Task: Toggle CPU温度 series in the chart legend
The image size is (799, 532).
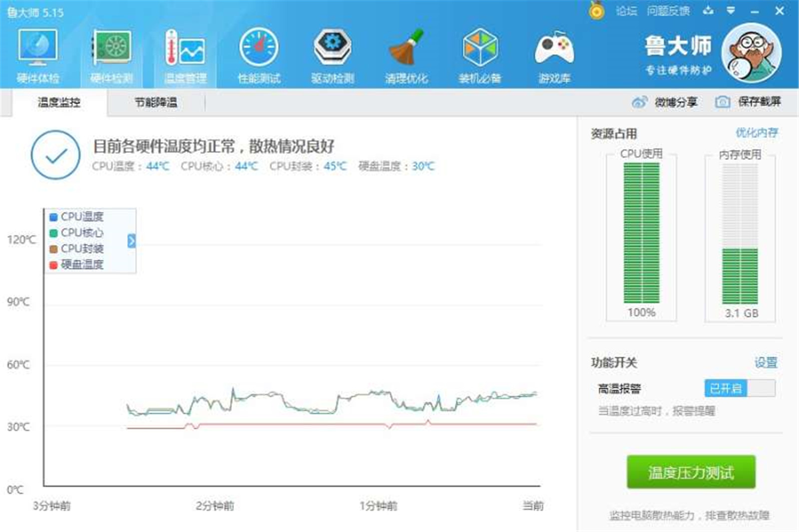Action: tap(81, 217)
